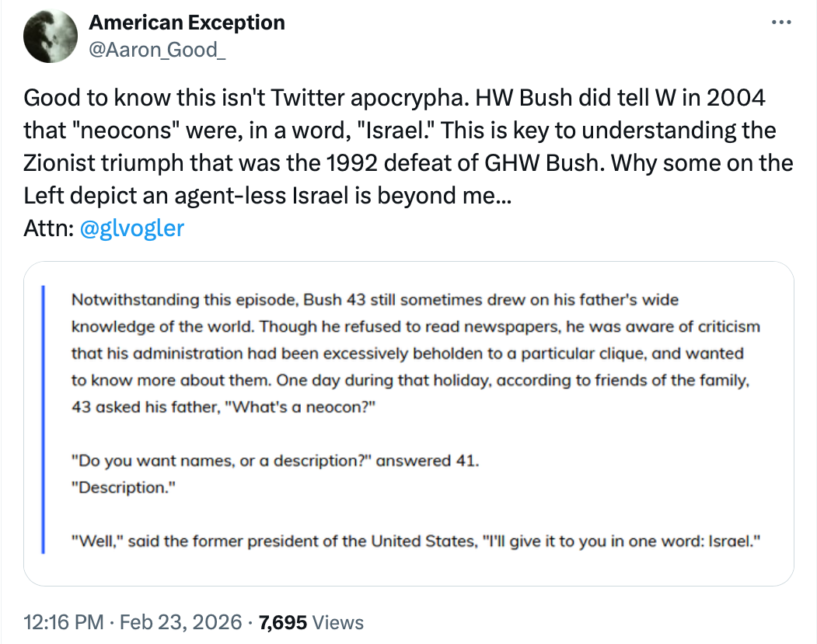Screen dimensions: 817x644
Task: Click the "Feb 23, 2026" date text
Action: pyautogui.click(x=179, y=621)
